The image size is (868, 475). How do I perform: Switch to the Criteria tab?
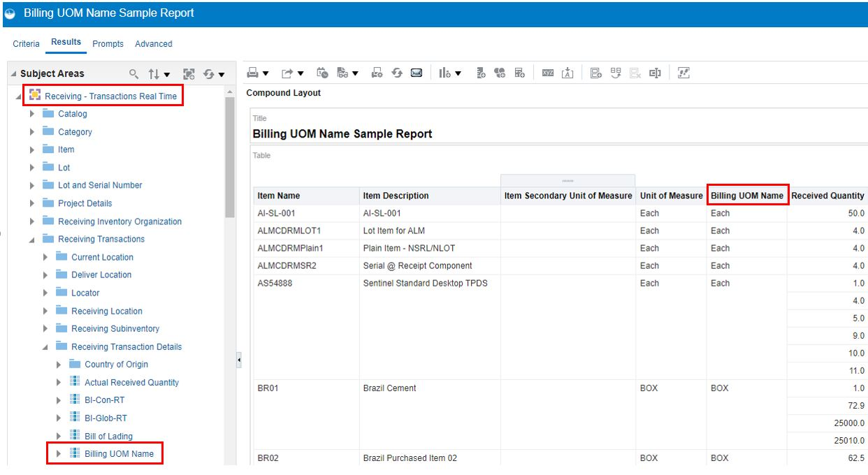[27, 43]
